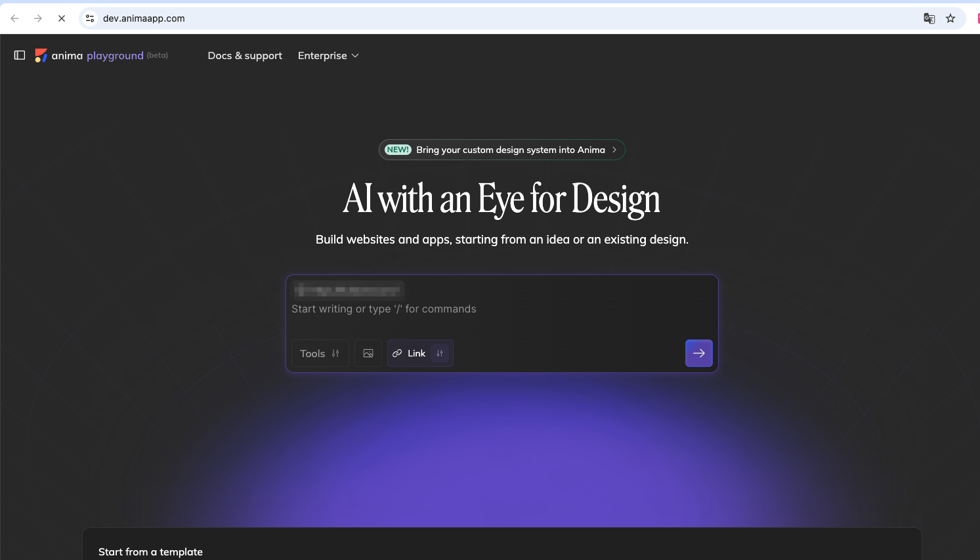
Task: Click the chain link icon
Action: tap(397, 353)
